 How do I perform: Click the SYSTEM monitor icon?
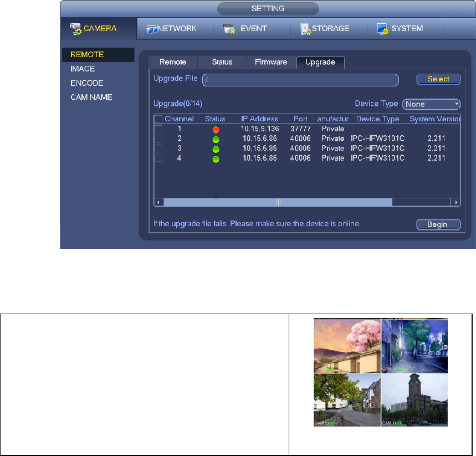pos(382,29)
